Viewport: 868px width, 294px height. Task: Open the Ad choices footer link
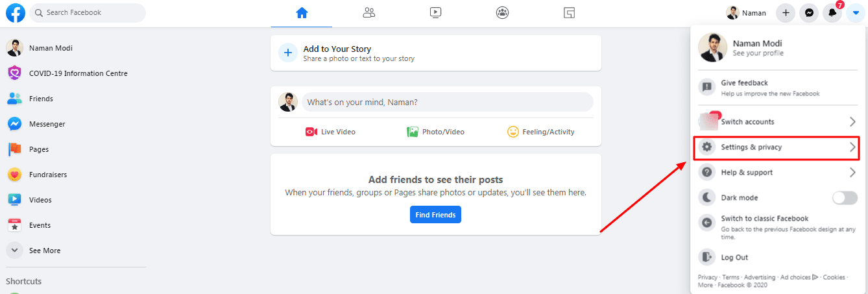[x=799, y=277]
